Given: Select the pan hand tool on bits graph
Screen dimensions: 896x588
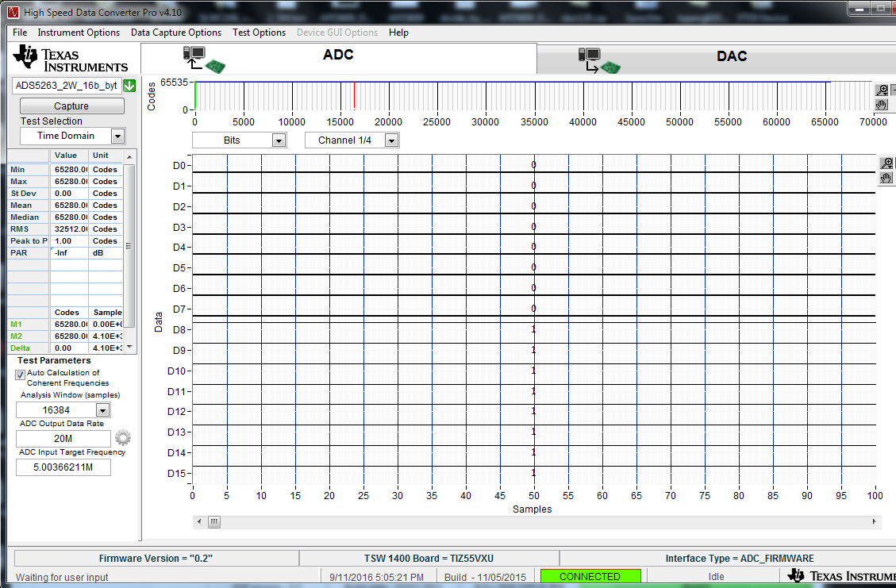Looking at the screenshot, I should point(886,178).
